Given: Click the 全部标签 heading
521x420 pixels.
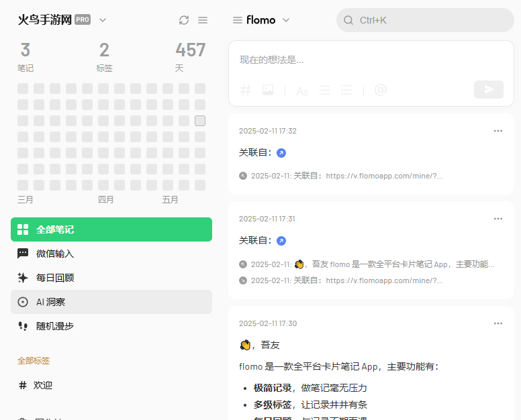Looking at the screenshot, I should [x=34, y=361].
